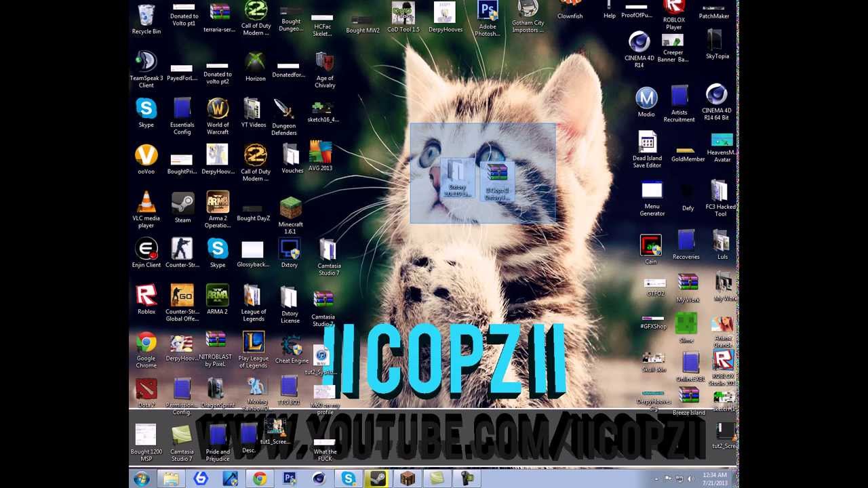Select World of Warcraft shortcut
The height and width of the screenshot is (488, 868).
click(218, 117)
